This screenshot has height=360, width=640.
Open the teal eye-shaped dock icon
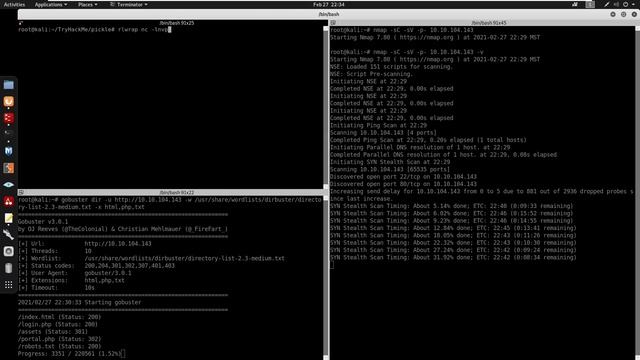pos(9,185)
